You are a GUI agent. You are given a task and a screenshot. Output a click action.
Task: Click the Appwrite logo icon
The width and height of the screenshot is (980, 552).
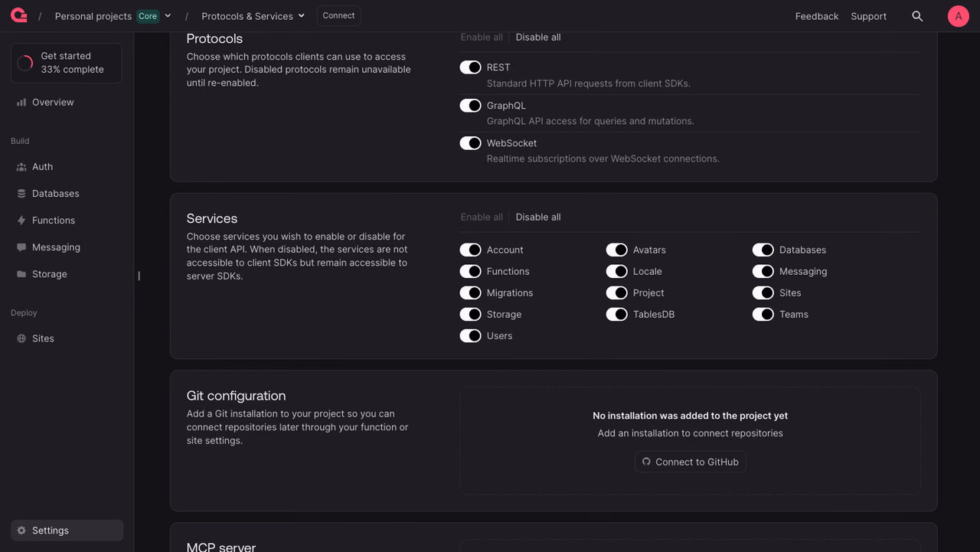pyautogui.click(x=19, y=15)
